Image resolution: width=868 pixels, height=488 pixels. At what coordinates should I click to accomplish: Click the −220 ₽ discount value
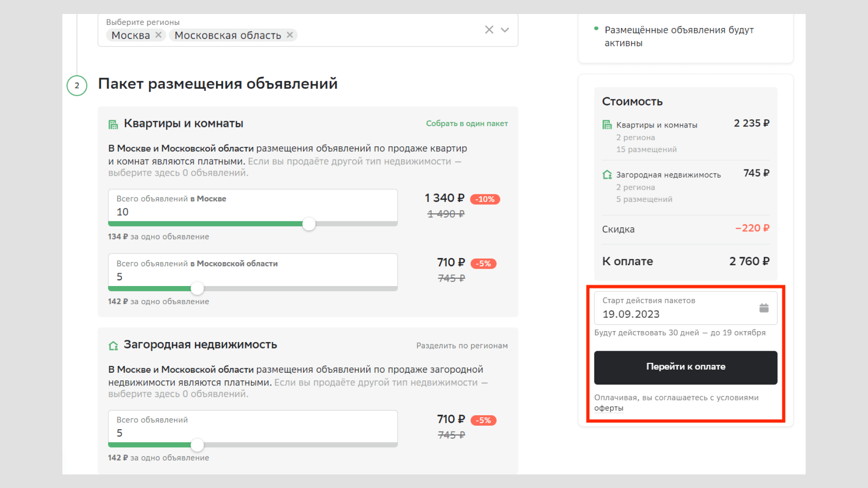tap(752, 228)
